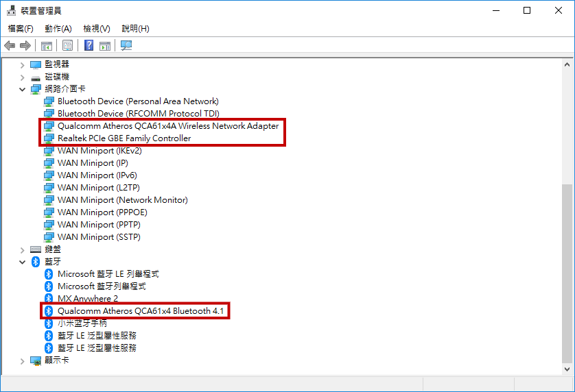The height and width of the screenshot is (392, 575).
Task: Click the MX Anywhere 2 Bluetooth icon
Action: pyautogui.click(x=49, y=298)
